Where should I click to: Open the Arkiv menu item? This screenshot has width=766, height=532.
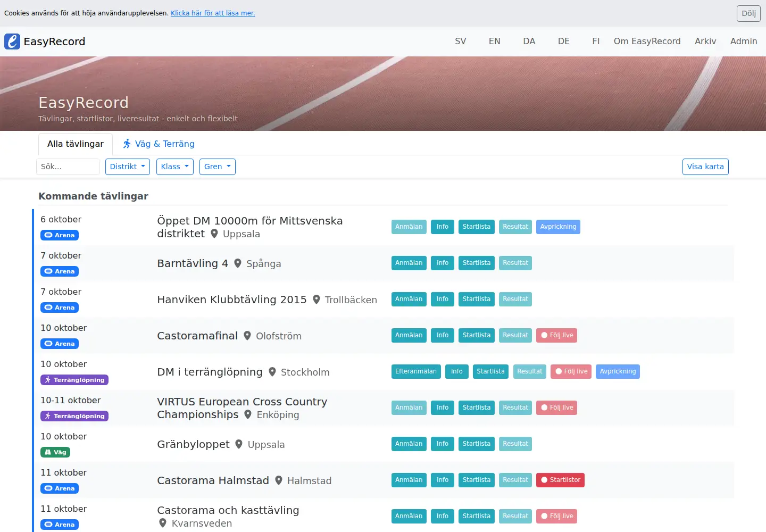(x=705, y=41)
